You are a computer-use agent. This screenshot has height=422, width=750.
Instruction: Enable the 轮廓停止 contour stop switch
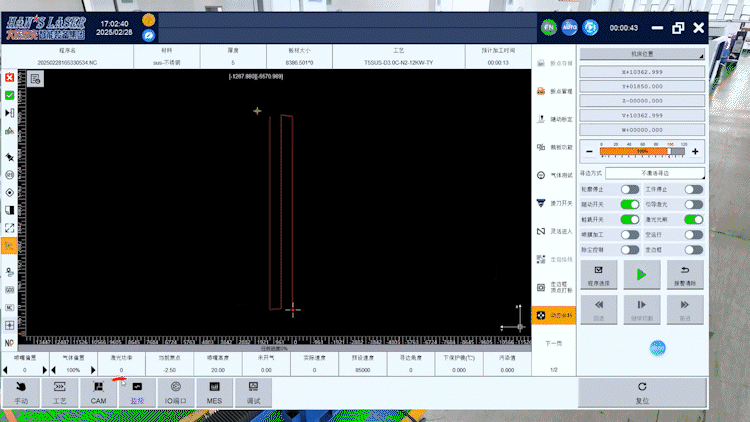tap(630, 189)
